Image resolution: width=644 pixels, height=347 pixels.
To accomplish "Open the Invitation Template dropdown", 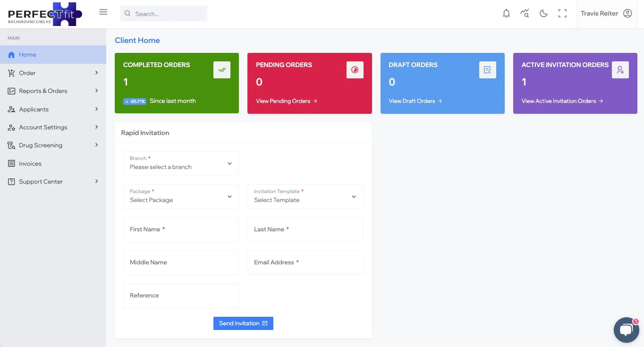I will [305, 196].
